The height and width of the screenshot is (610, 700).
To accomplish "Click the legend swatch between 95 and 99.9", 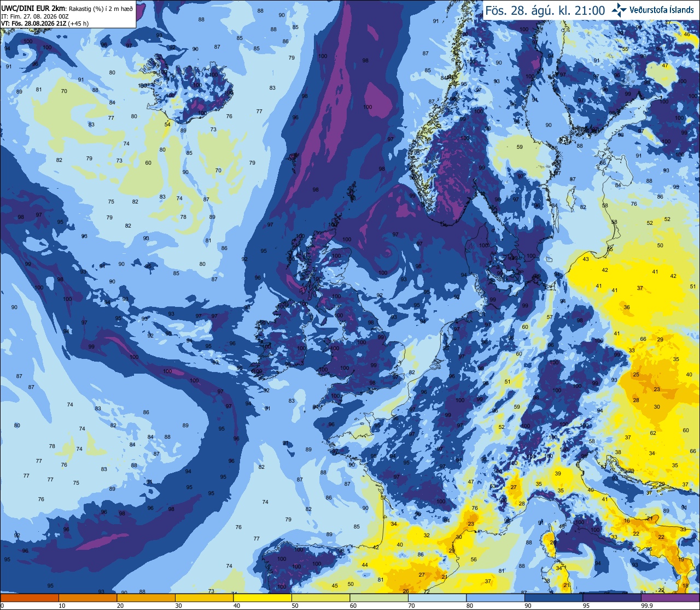I will click(x=612, y=597).
